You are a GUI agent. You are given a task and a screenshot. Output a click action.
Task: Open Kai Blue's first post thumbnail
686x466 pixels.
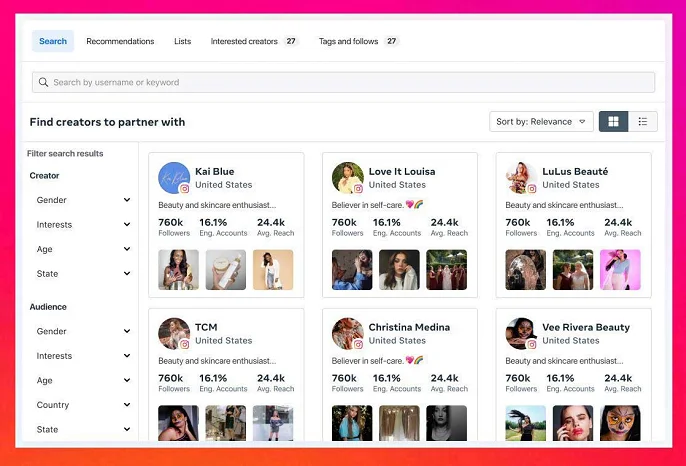point(178,270)
